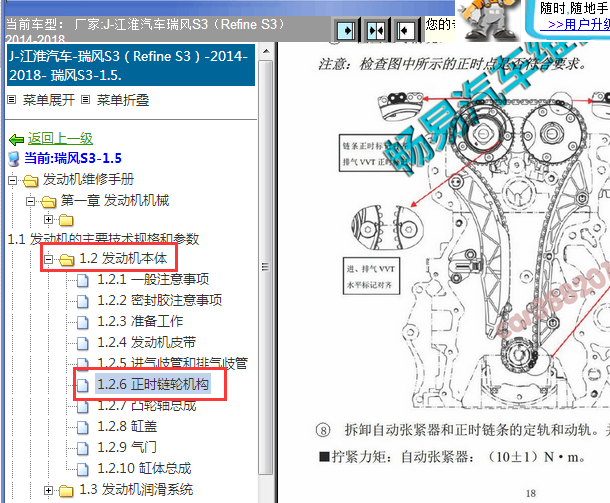Click the mechanic mascot image
Screen dimensions: 610x503
(489, 19)
